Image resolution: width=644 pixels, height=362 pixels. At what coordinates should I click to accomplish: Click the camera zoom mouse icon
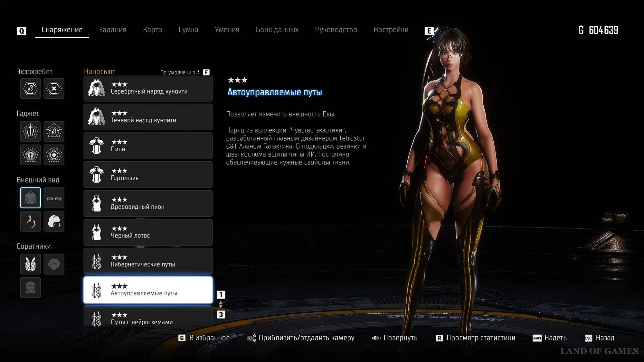coord(251,338)
